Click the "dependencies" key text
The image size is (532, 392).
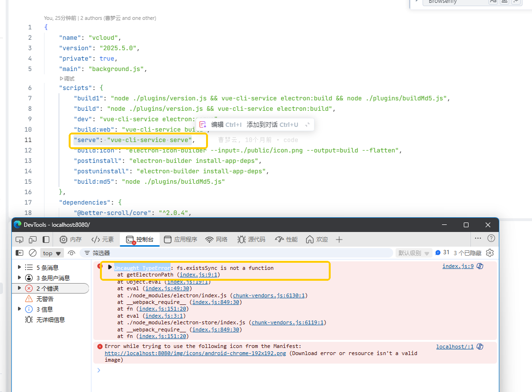(85, 203)
